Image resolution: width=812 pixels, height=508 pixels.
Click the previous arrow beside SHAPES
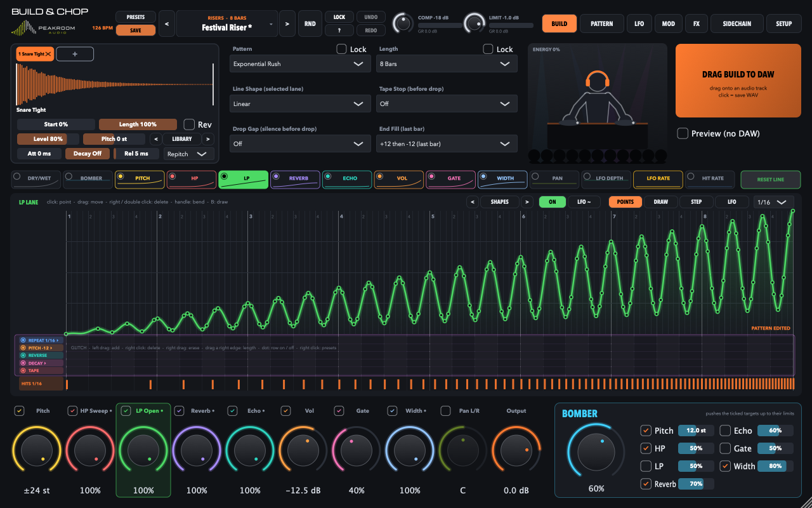click(472, 202)
